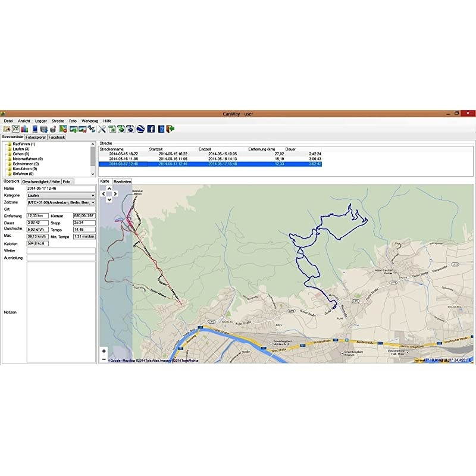Viewport: 476px width, 476px height.
Task: Zoom out the map with minus button
Action: (x=104, y=359)
